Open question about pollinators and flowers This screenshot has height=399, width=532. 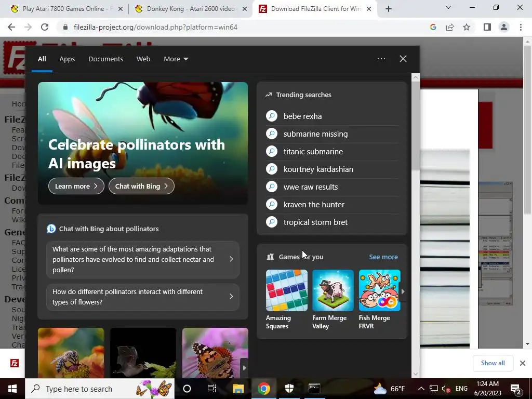(143, 297)
